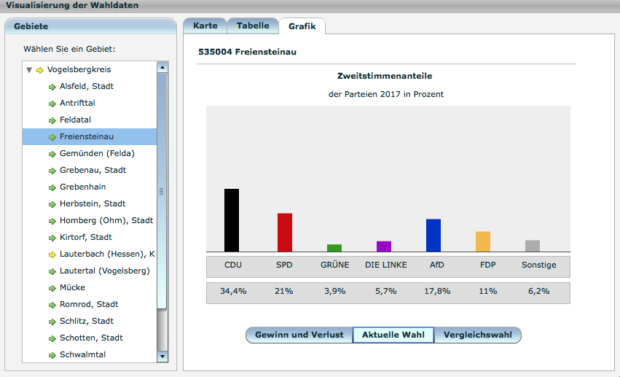620x377 pixels.
Task: Click the green arrow icon next to Schwalmtal
Action: click(52, 355)
